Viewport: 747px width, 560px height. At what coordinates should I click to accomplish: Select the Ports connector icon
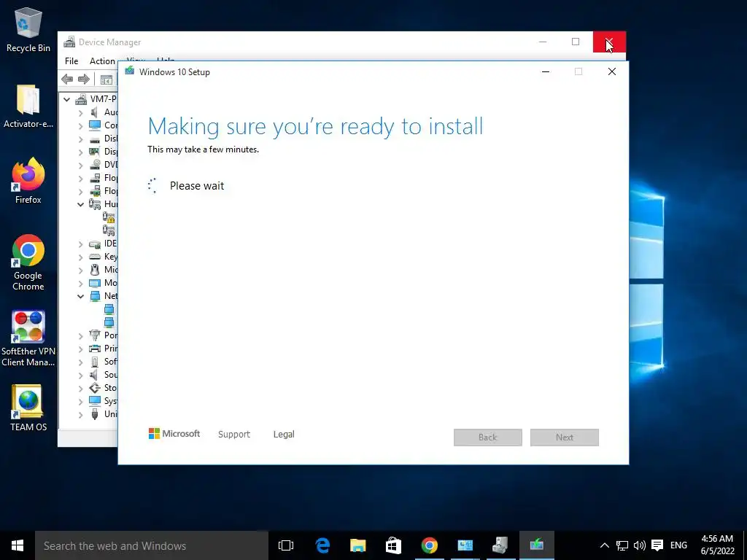[95, 335]
